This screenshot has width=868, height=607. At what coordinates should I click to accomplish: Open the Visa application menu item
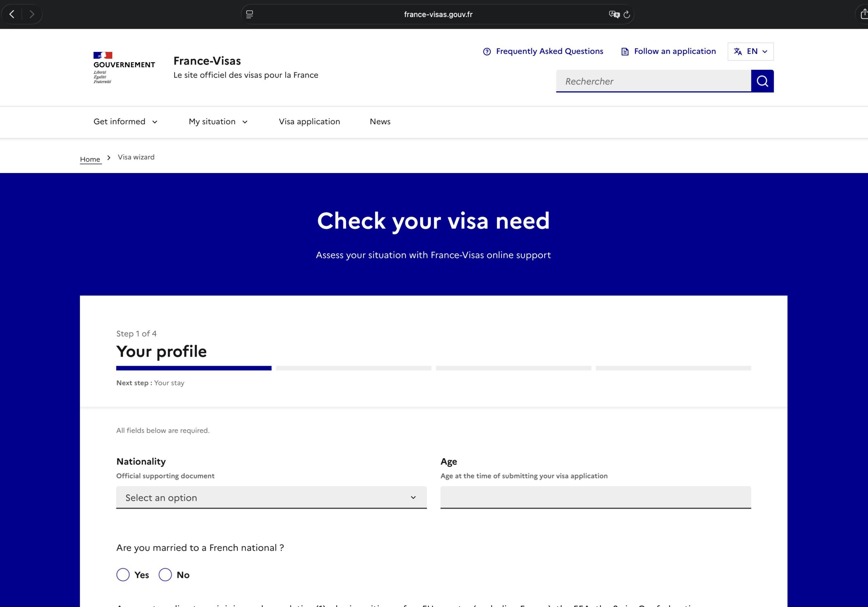[x=309, y=122]
